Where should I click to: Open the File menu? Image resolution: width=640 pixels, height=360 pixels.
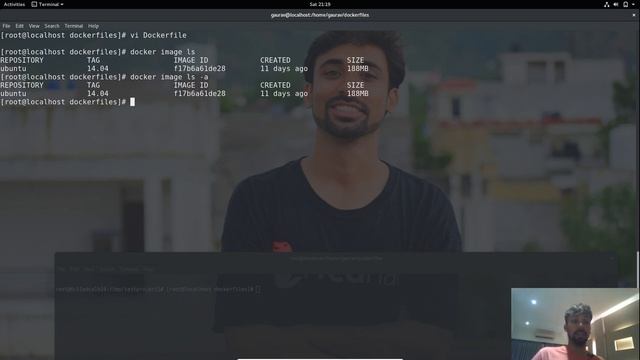tap(6, 26)
